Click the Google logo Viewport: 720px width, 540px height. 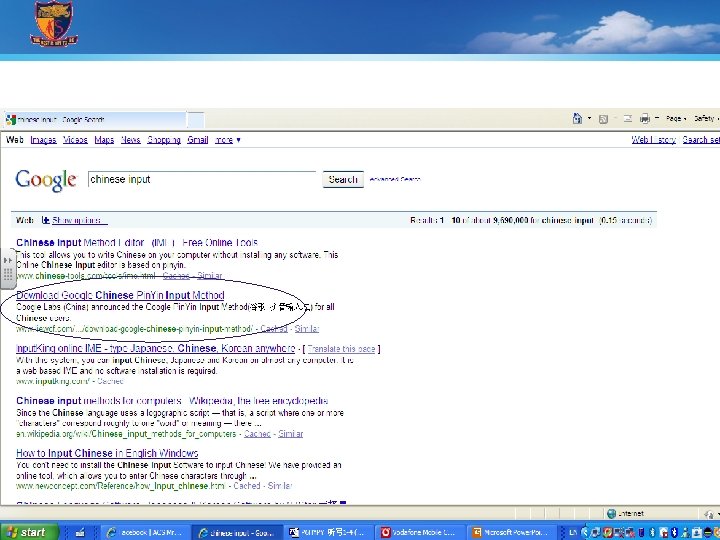pos(46,180)
